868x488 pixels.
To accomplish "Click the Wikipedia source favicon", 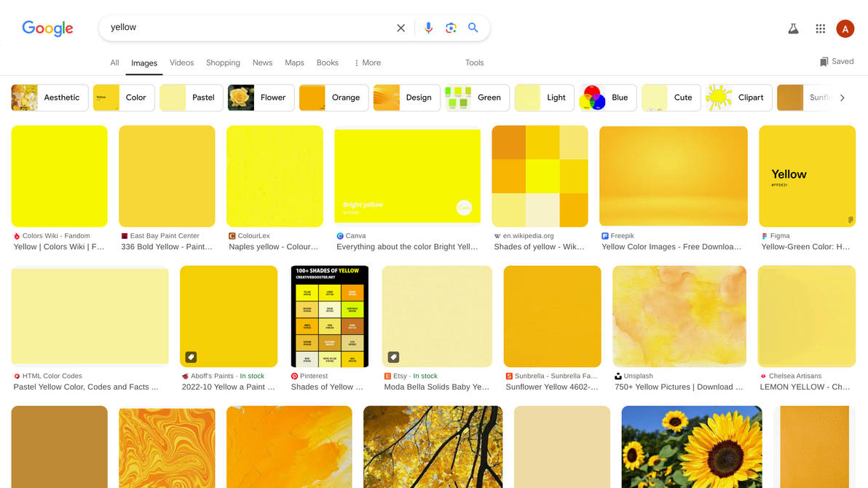I will click(497, 236).
